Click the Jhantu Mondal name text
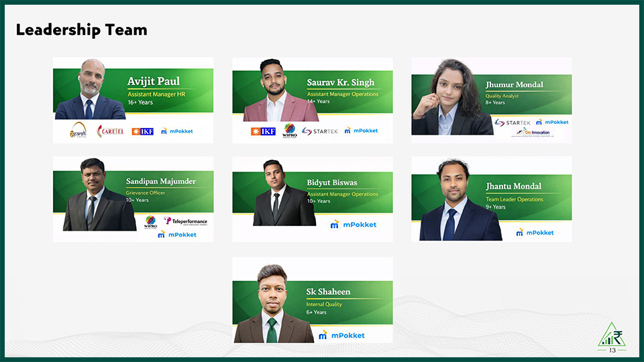Image resolution: width=644 pixels, height=362 pixels. tap(513, 186)
